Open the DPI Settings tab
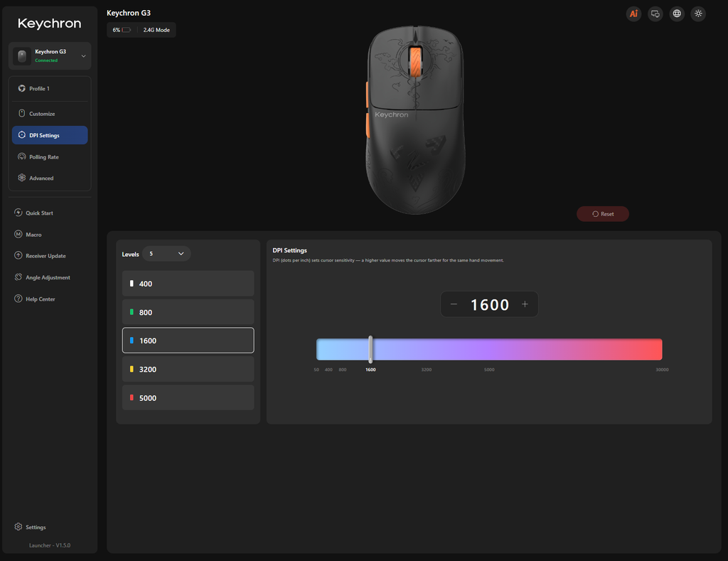 50,135
